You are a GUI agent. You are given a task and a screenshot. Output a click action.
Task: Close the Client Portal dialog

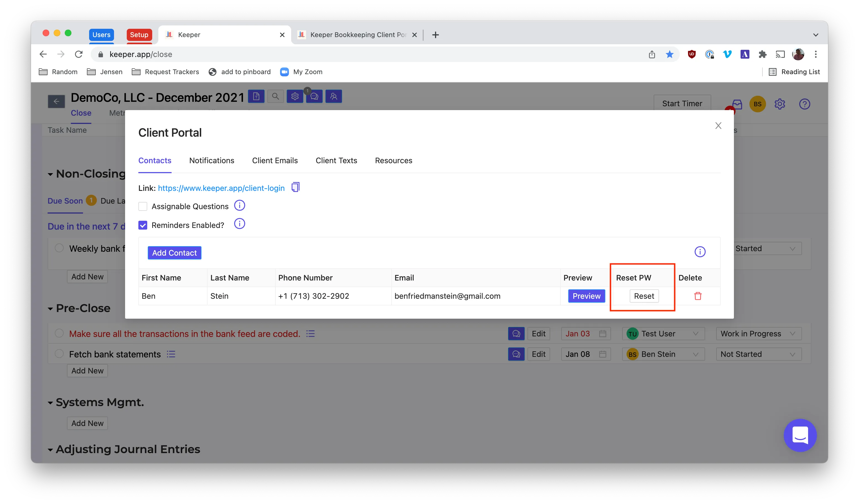718,126
